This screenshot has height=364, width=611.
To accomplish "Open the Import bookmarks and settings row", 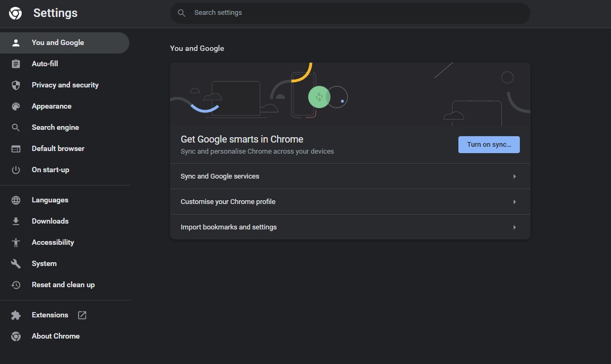I will point(350,227).
